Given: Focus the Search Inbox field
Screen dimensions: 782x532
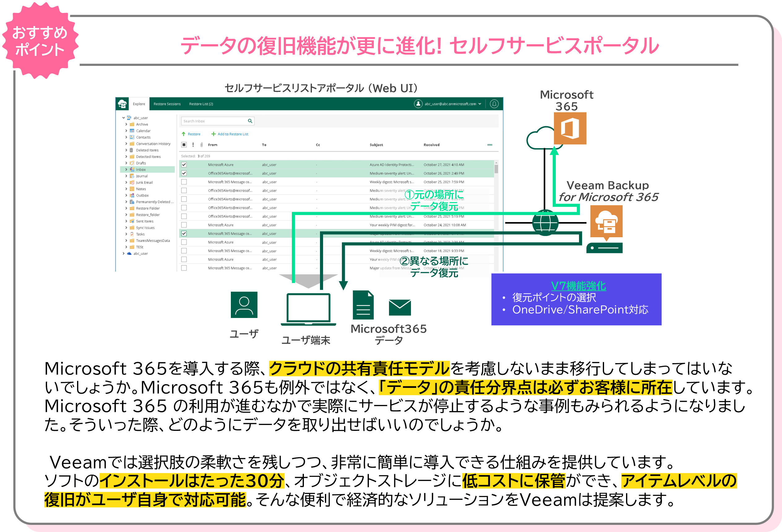Looking at the screenshot, I should pyautogui.click(x=217, y=121).
